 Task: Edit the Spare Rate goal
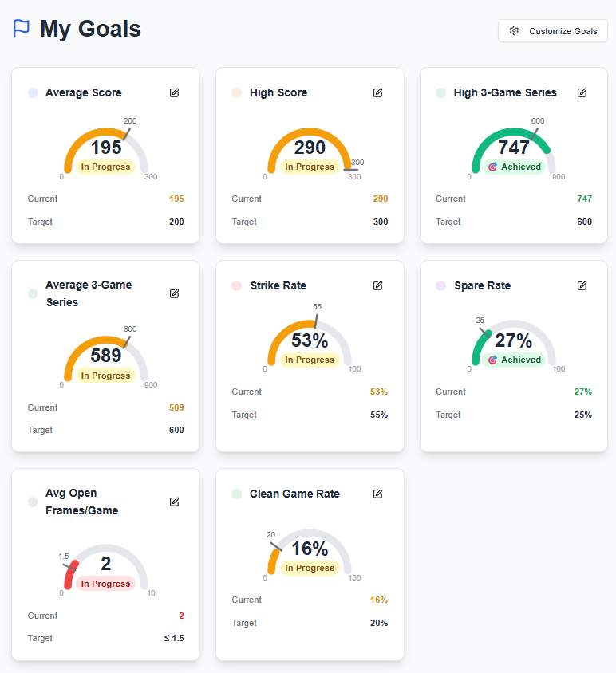pos(582,285)
